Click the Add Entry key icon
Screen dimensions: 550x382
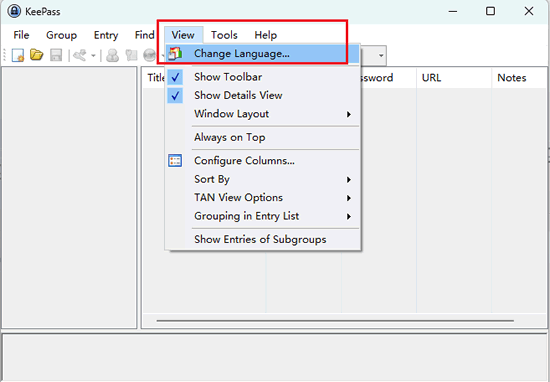[x=80, y=55]
